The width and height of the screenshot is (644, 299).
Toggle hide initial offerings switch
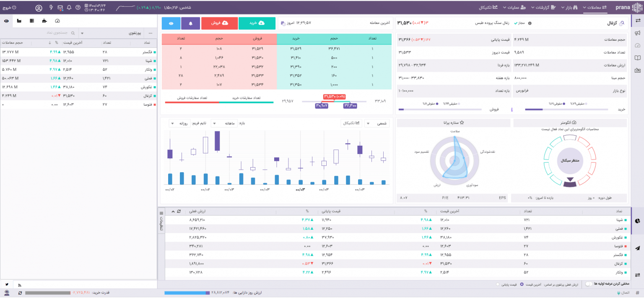(589, 284)
